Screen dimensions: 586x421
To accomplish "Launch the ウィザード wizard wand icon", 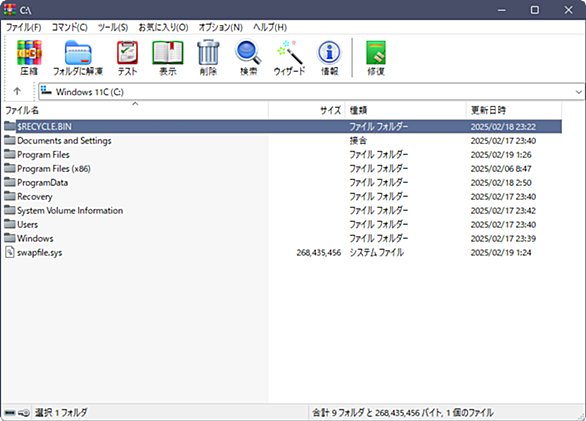I will (289, 53).
